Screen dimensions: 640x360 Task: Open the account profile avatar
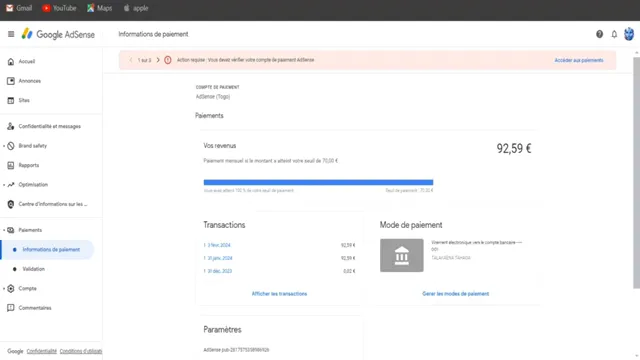pyautogui.click(x=629, y=34)
